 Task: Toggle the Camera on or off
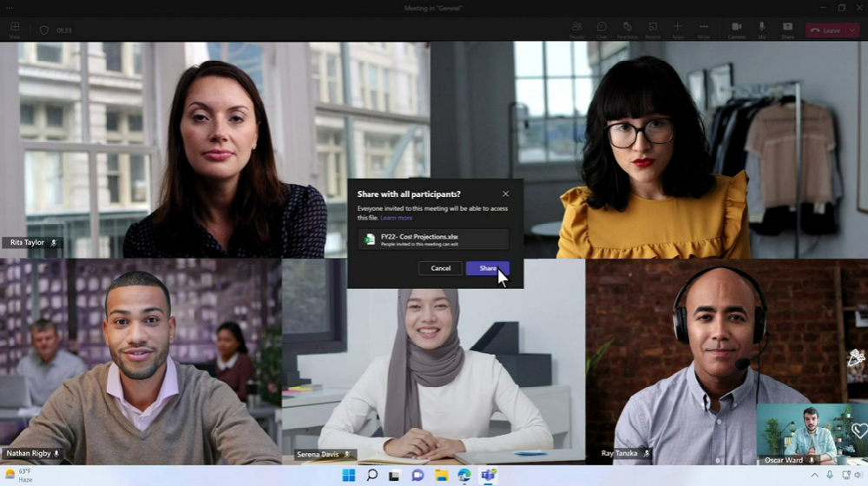pos(736,30)
